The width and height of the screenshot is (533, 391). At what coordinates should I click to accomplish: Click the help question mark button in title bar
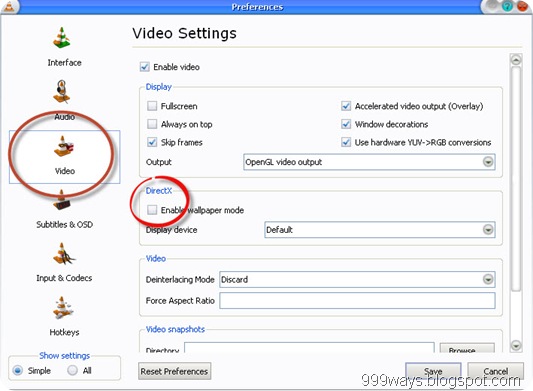(x=507, y=6)
